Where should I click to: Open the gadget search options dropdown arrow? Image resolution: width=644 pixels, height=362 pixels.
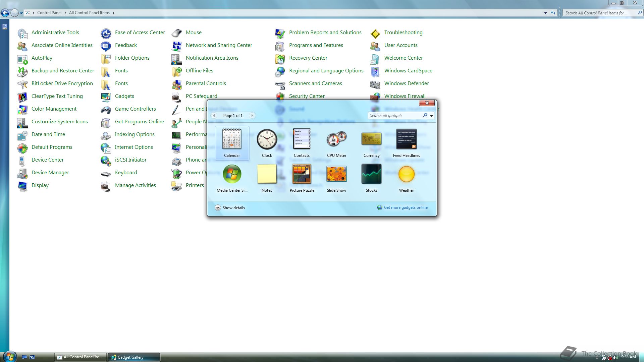(431, 116)
